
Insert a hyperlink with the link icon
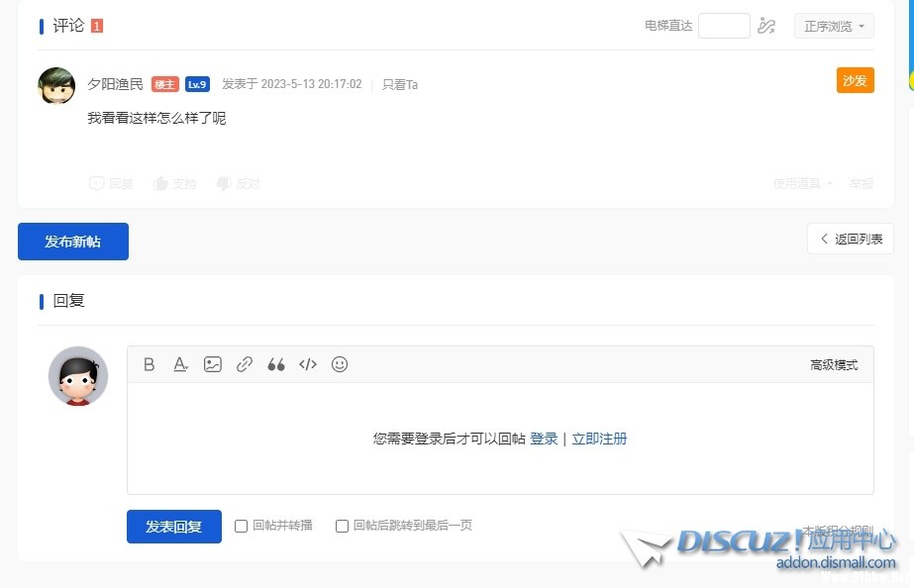coord(245,364)
